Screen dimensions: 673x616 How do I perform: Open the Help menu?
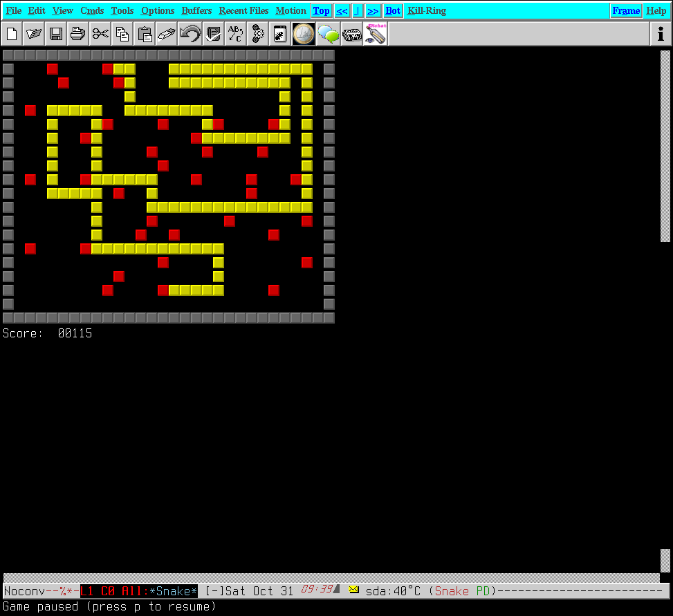click(x=656, y=11)
